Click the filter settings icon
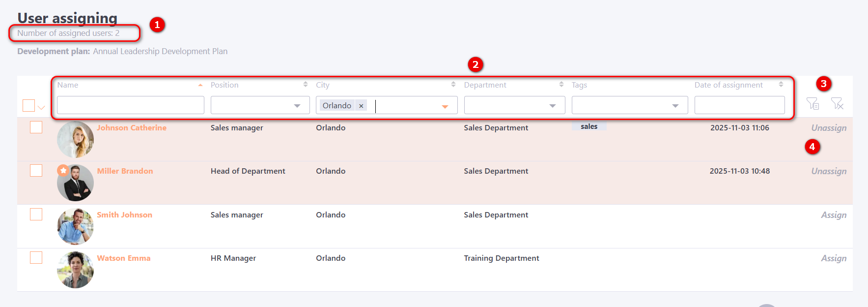 (812, 104)
